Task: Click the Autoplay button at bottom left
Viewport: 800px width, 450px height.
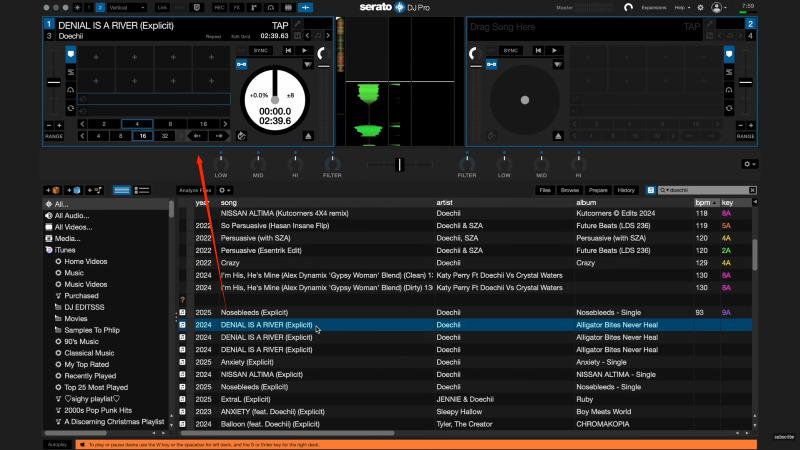Action: [57, 445]
